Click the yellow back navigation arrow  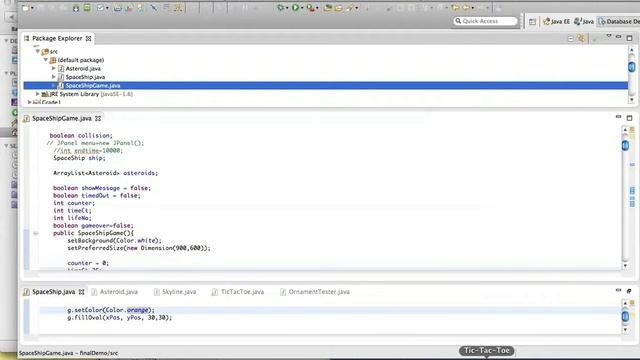tap(455, 8)
